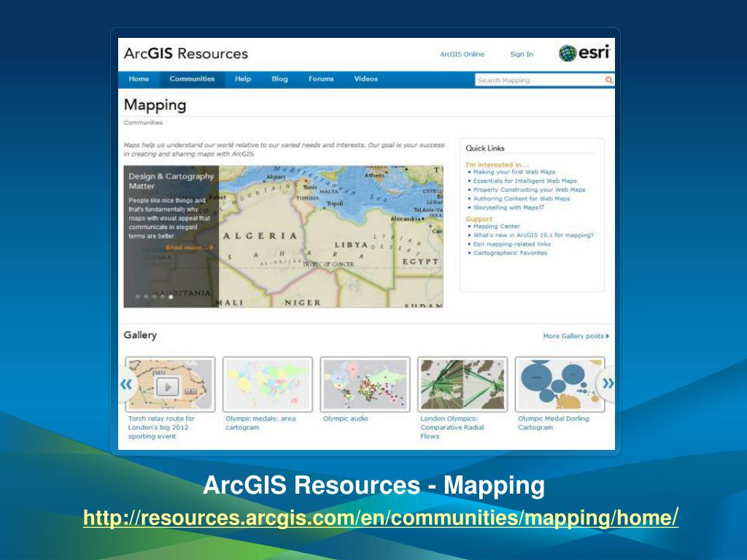Click the Gallery section heading

140,335
